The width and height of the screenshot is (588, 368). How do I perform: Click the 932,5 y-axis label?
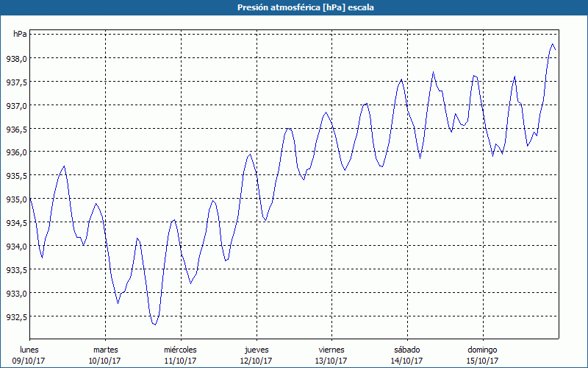coord(17,317)
